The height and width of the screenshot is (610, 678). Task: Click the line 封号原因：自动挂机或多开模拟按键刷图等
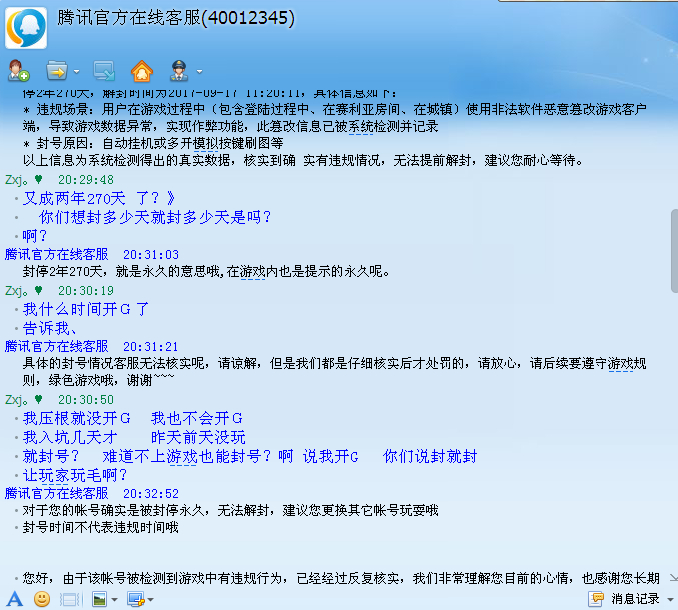pyautogui.click(x=154, y=143)
